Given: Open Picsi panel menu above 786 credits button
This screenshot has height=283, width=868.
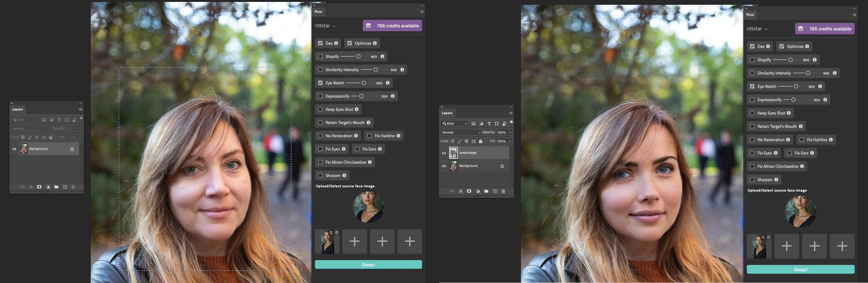Looking at the screenshot, I should point(422,12).
